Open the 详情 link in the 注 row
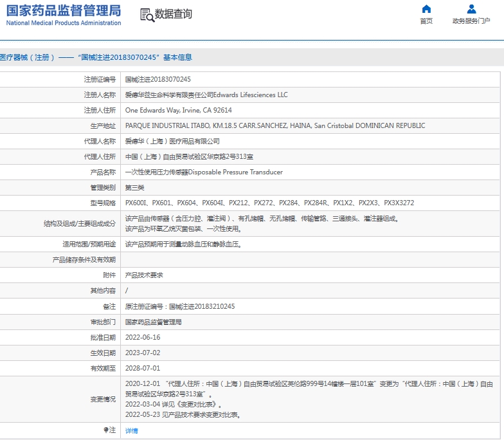504x442 pixels. pyautogui.click(x=131, y=430)
